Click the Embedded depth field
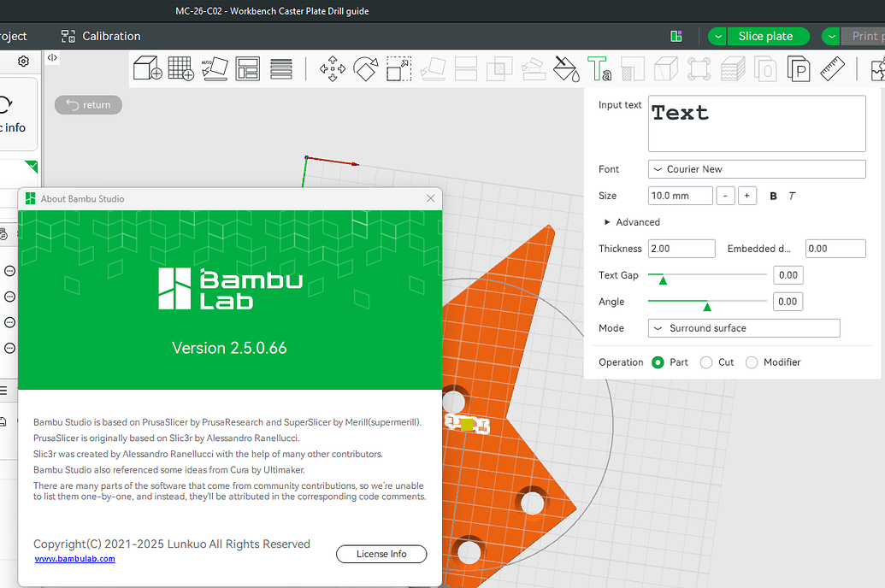This screenshot has height=588, width=885. pos(835,249)
